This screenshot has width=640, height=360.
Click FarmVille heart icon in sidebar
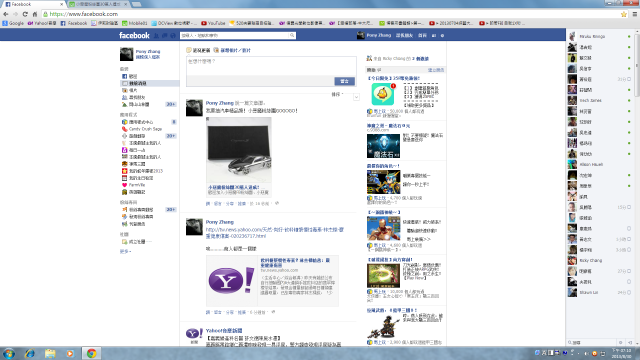tap(124, 185)
